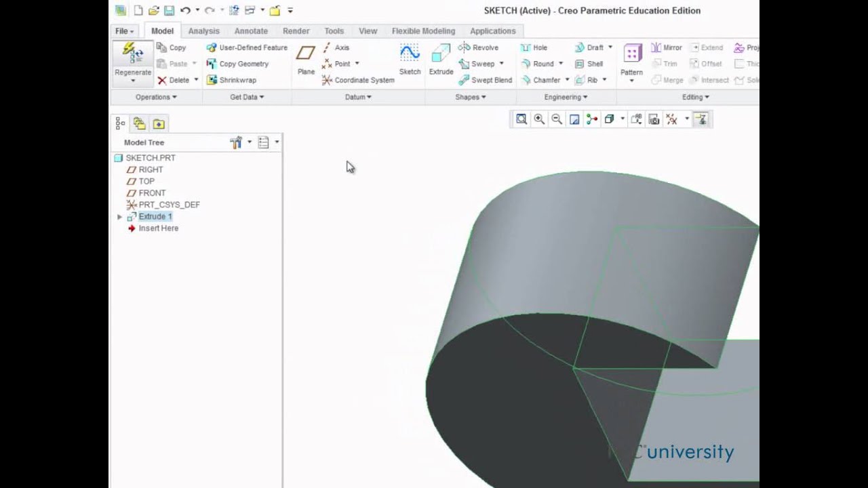
Task: Zoom in using graphics toolbar
Action: [x=539, y=119]
